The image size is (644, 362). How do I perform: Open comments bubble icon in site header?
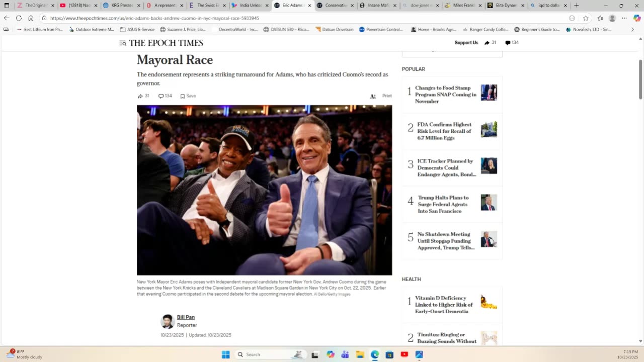point(508,43)
